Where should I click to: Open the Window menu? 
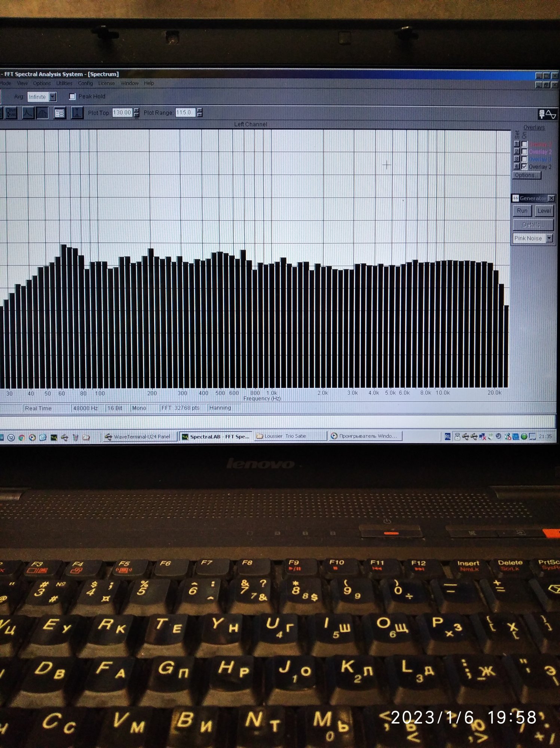click(x=129, y=83)
